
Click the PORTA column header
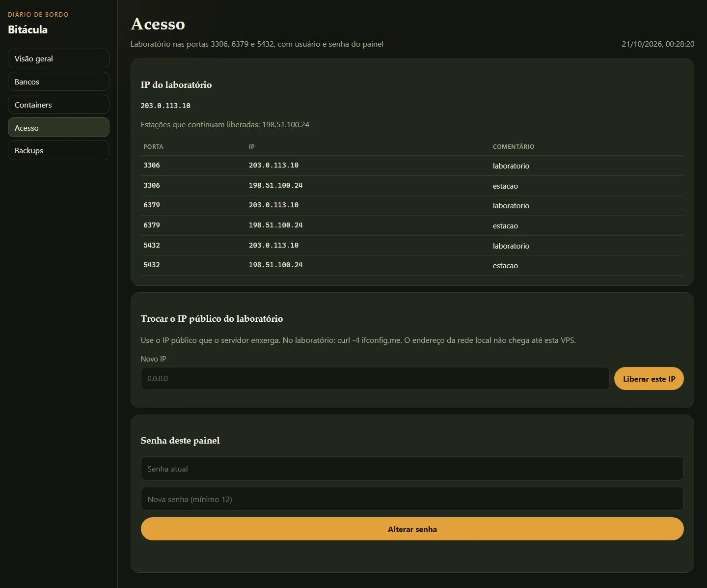pos(153,147)
